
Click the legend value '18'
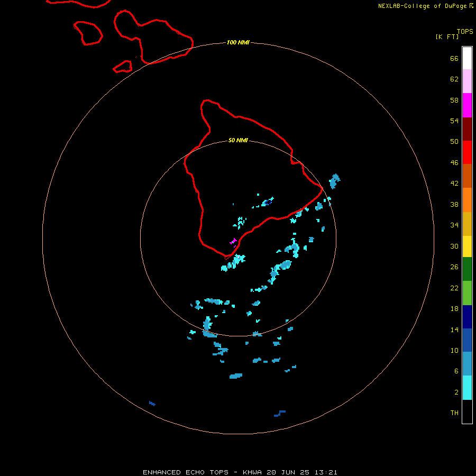(454, 309)
